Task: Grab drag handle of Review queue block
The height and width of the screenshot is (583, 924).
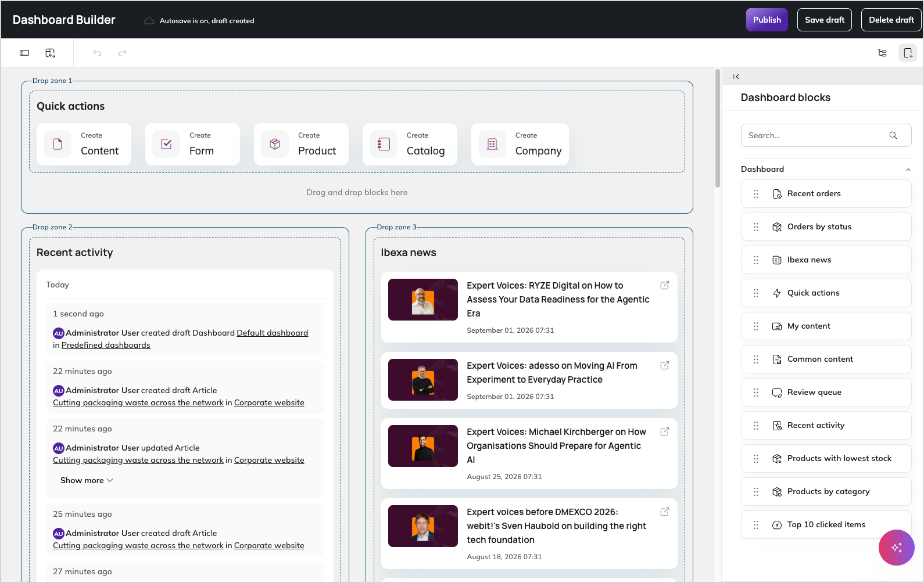Action: click(x=756, y=393)
